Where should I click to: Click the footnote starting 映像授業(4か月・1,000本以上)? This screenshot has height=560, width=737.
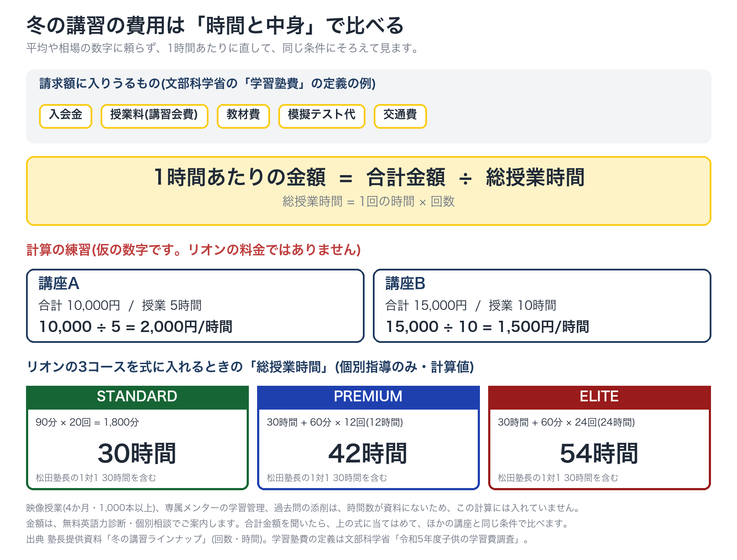(303, 508)
